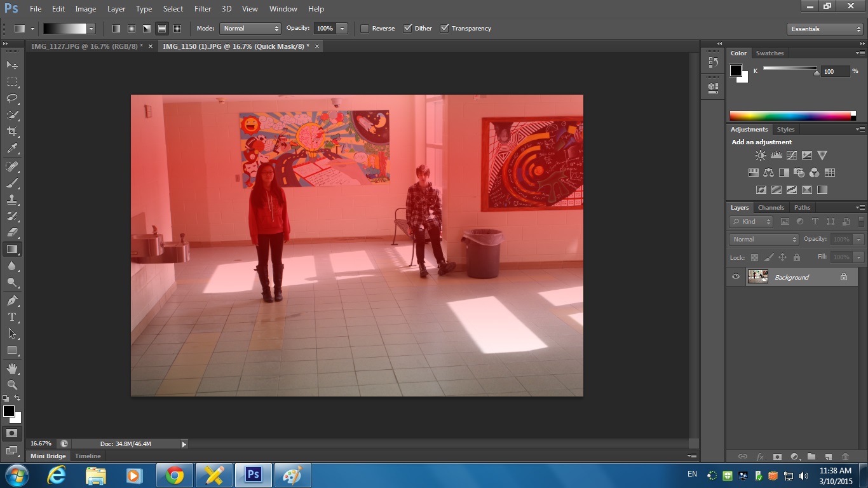Open the layer Kind filter dropdown
Image resolution: width=868 pixels, height=488 pixels.
[751, 222]
